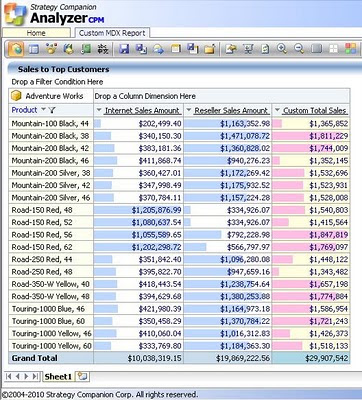
Task: Select the Mountain-200 Silver, 42 row label
Action: click(51, 185)
